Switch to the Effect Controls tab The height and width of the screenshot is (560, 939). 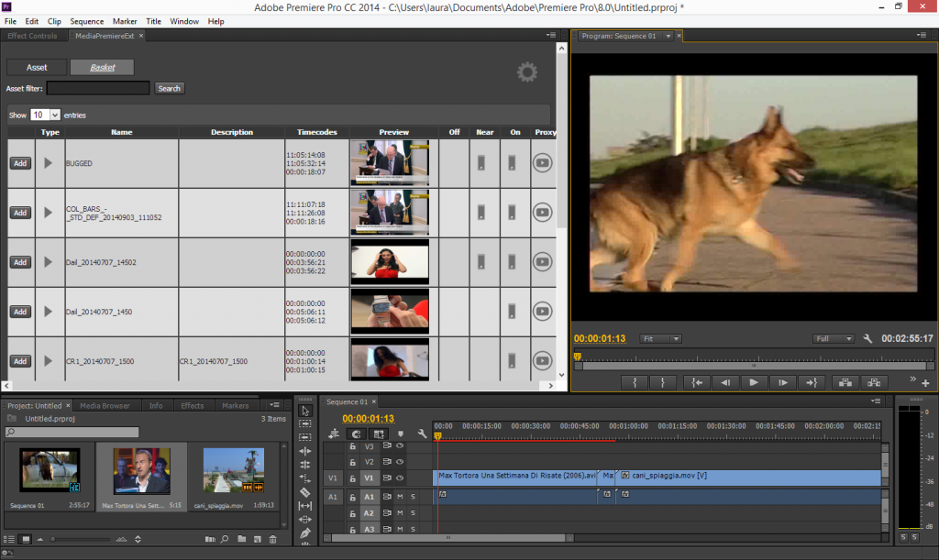32,36
